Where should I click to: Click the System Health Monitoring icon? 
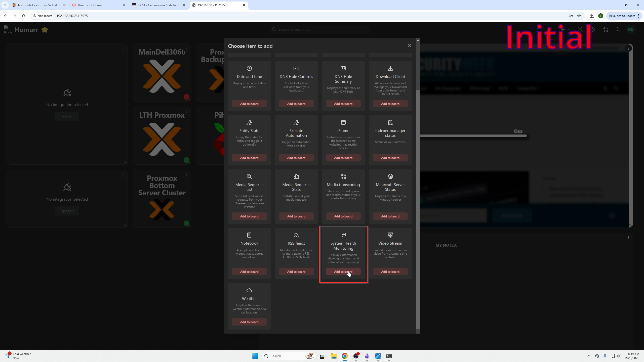(343, 235)
